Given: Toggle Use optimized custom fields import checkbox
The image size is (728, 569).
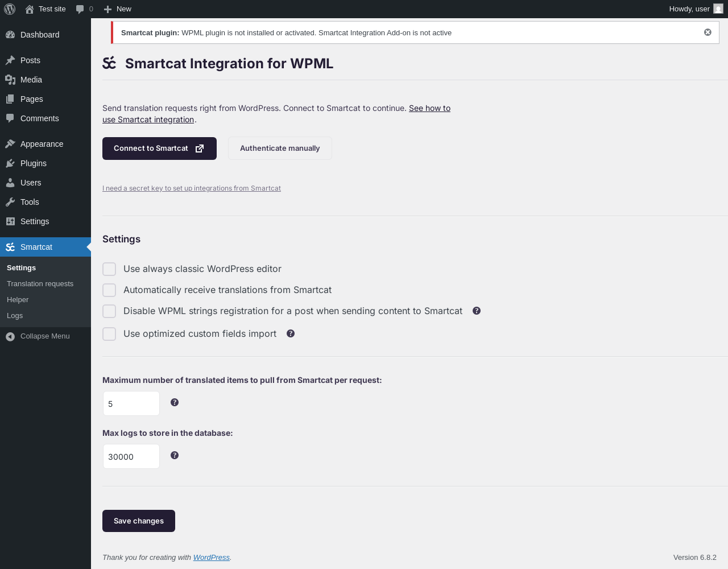Looking at the screenshot, I should pyautogui.click(x=109, y=334).
